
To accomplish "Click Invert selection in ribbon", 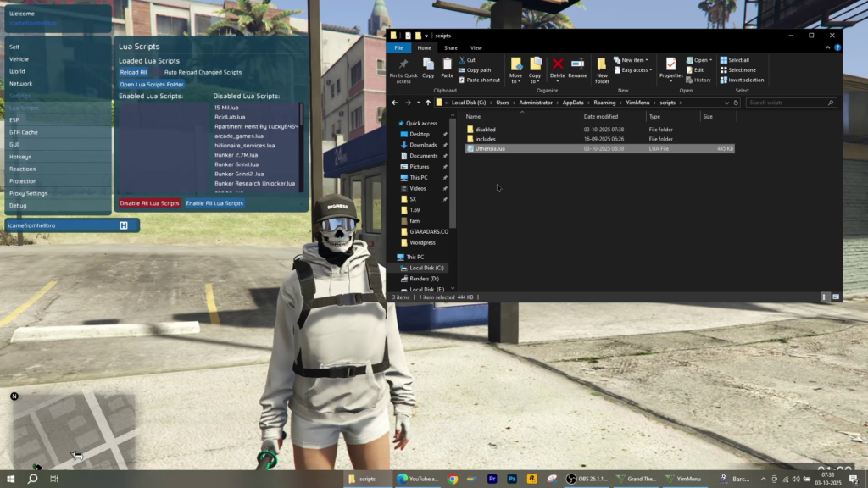I will [742, 80].
